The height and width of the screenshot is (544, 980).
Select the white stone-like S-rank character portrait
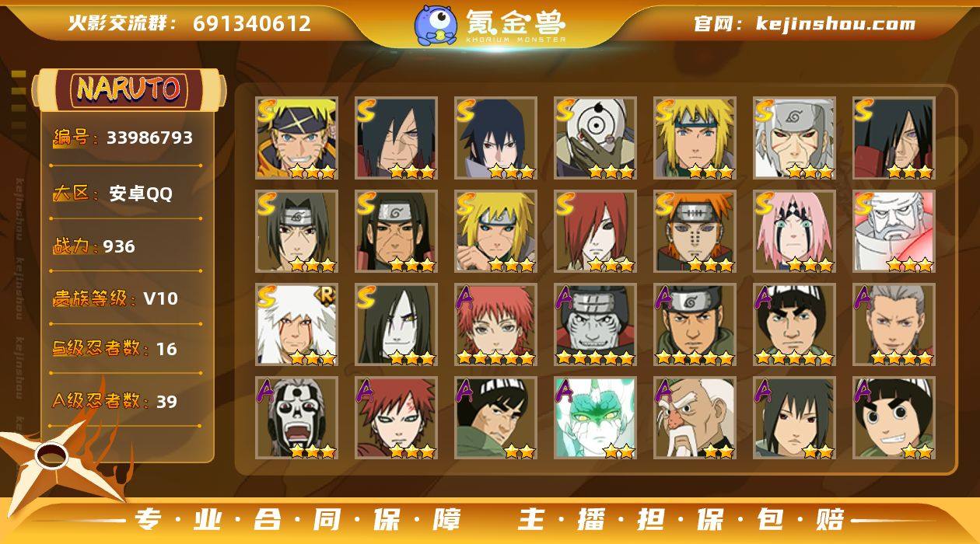[894, 232]
